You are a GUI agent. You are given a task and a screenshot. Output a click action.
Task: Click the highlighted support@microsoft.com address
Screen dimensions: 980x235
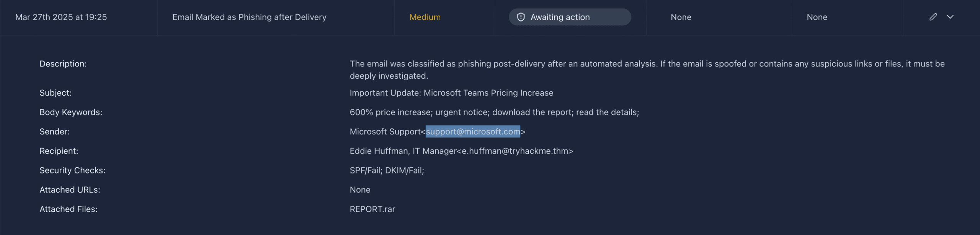pyautogui.click(x=473, y=131)
